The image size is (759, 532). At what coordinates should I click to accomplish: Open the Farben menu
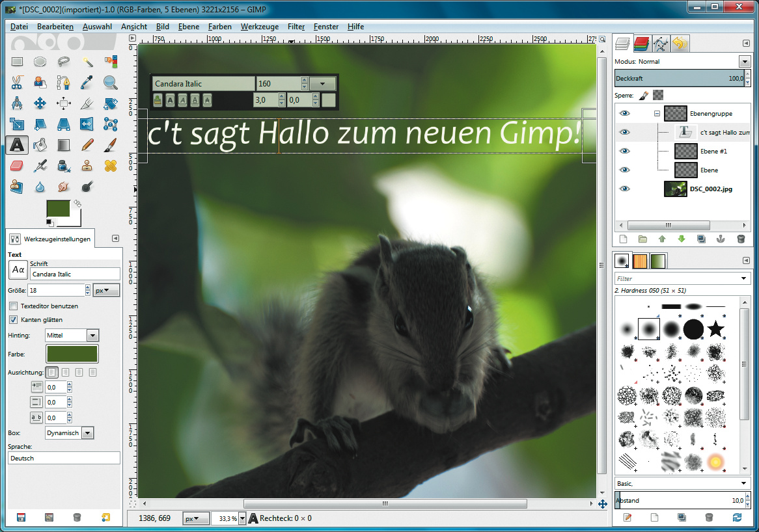tap(220, 27)
